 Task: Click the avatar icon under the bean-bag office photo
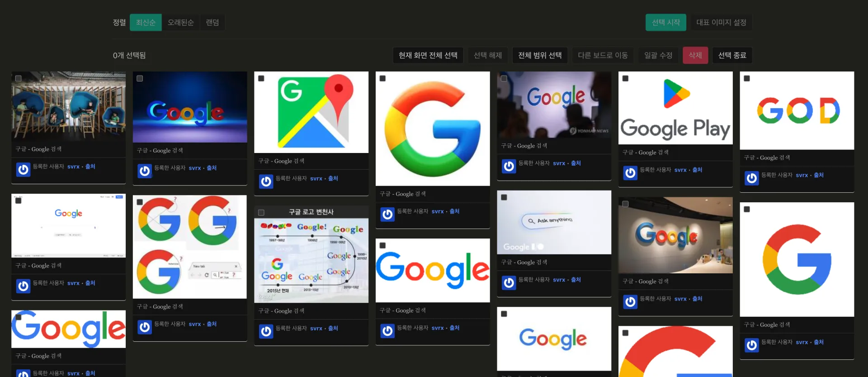[23, 169]
